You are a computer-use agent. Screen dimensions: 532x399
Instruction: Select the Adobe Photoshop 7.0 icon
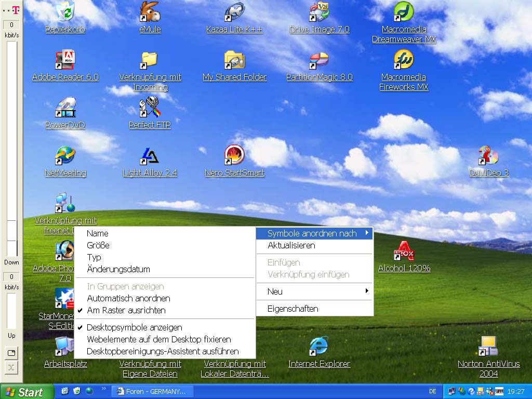tap(64, 251)
